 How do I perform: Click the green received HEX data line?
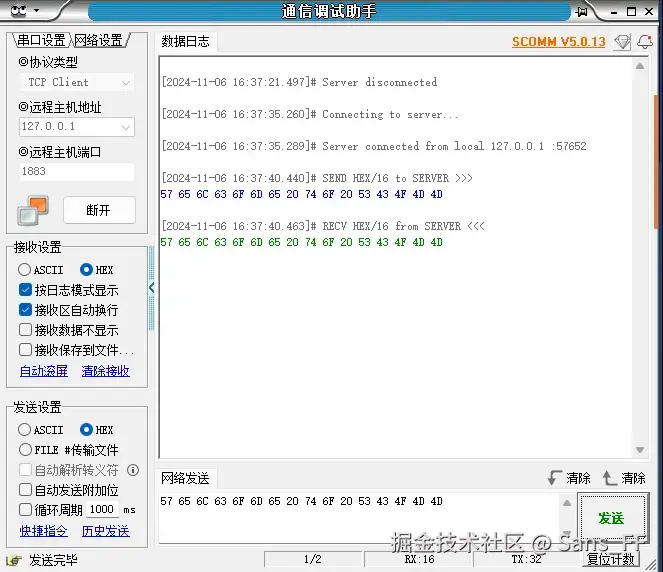(x=301, y=242)
